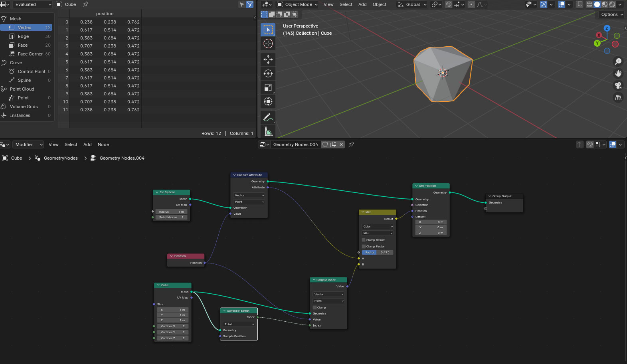Viewport: 627px width, 364px height.
Task: Enable Clamp Factor checkbox in Mix node
Action: pyautogui.click(x=364, y=247)
